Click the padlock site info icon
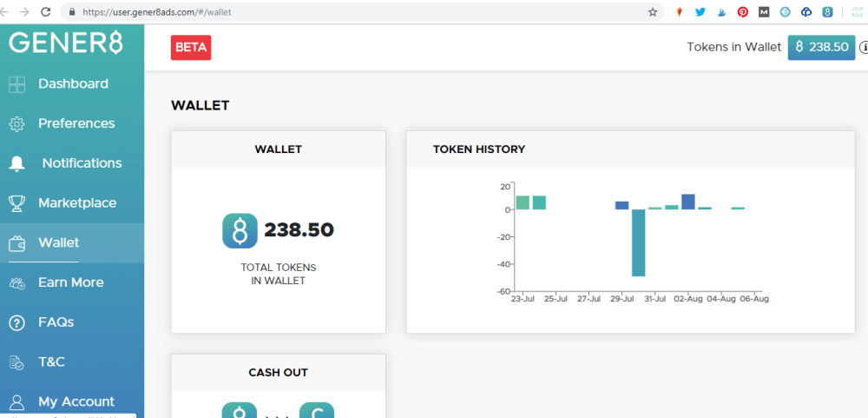This screenshot has width=868, height=418. [x=71, y=11]
